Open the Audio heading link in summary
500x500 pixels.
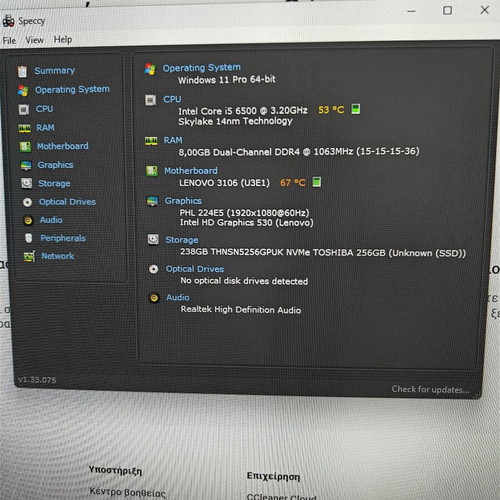tap(178, 297)
